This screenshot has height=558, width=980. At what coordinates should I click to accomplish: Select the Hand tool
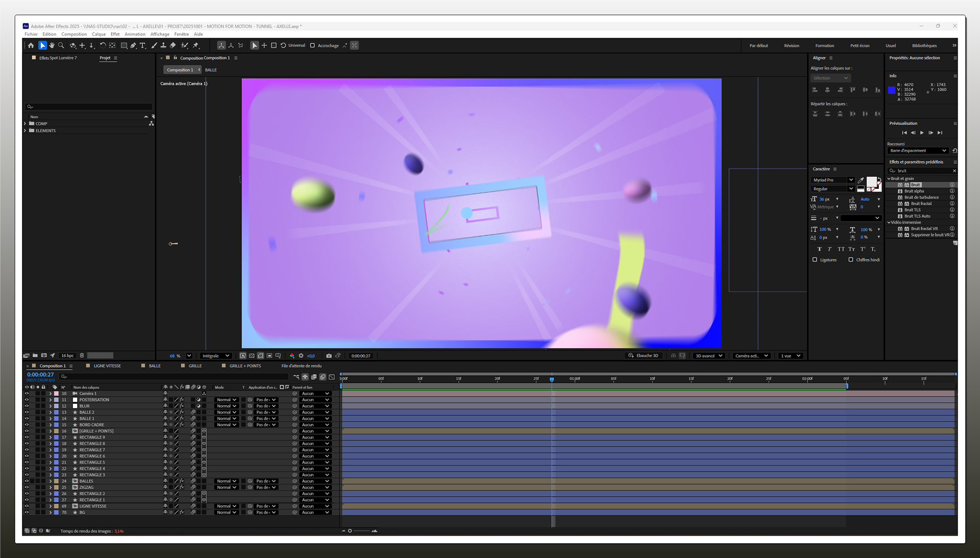(x=52, y=45)
